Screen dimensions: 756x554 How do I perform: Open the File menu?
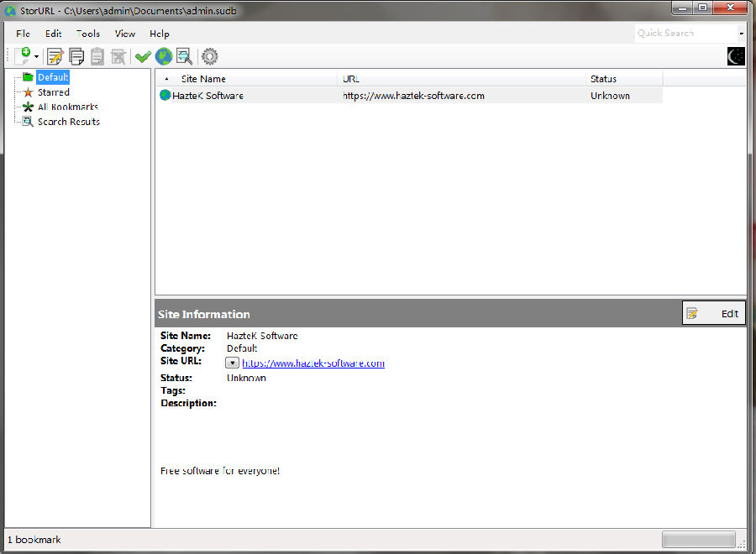click(23, 34)
